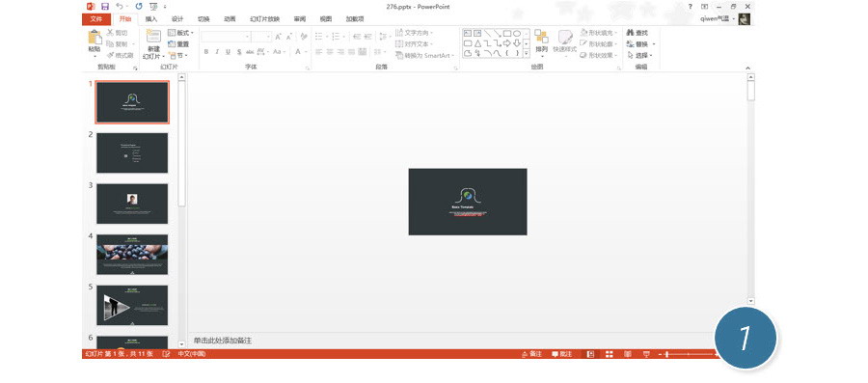Open the File (文件) tab
Screen dimensions: 868x383
pyautogui.click(x=96, y=19)
